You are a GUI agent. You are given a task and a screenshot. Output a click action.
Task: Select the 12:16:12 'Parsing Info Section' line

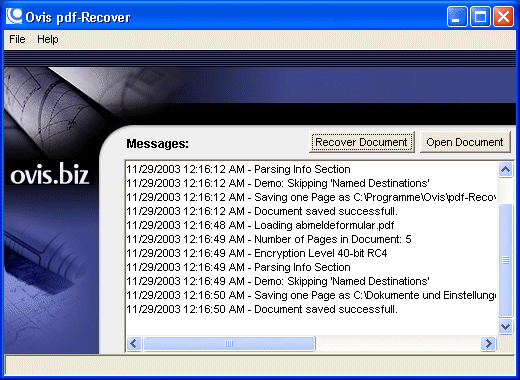[x=238, y=169]
